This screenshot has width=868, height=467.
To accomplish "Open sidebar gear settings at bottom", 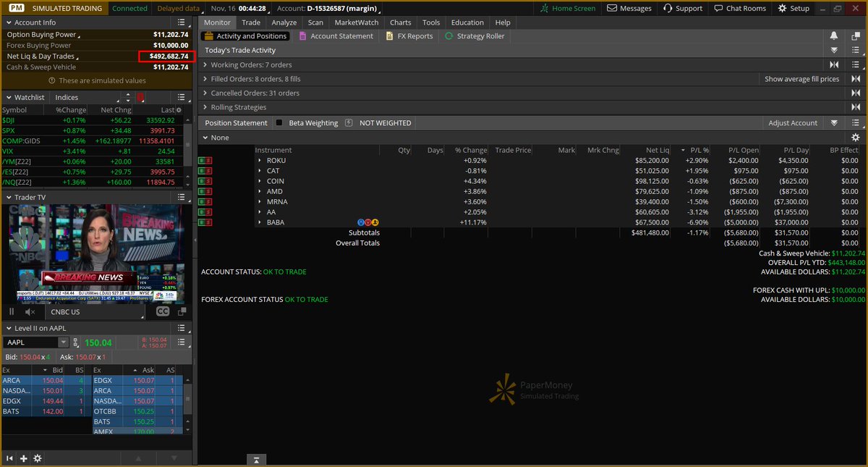I will pyautogui.click(x=38, y=458).
